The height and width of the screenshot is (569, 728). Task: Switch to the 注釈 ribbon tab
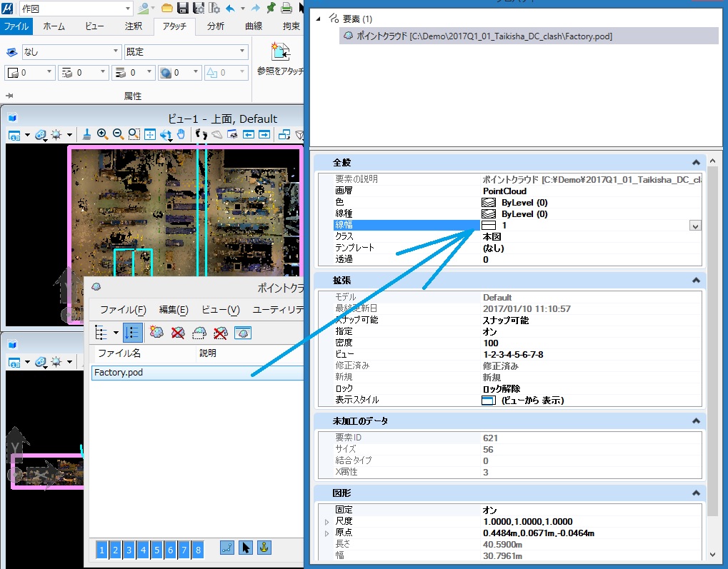pyautogui.click(x=134, y=26)
